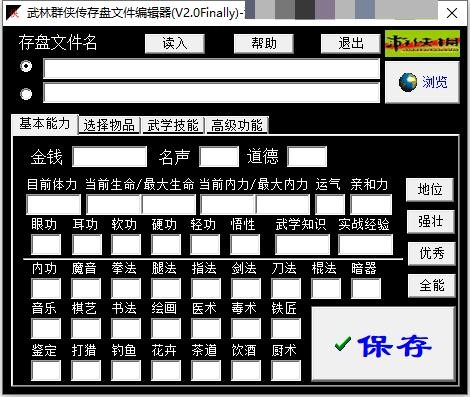This screenshot has height=397, width=470.
Task: Click the 强壮 preset button
Action: point(431,222)
